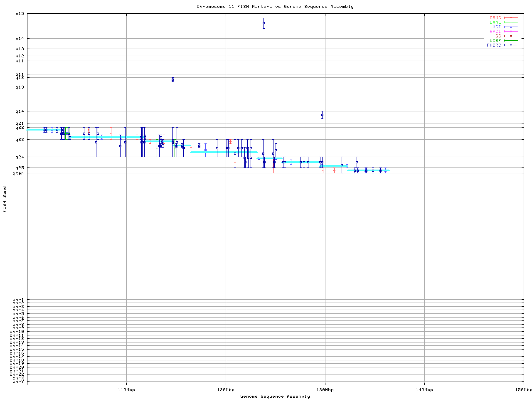Select the SC dark red legend marker
The image size is (532, 399).
(511, 36)
